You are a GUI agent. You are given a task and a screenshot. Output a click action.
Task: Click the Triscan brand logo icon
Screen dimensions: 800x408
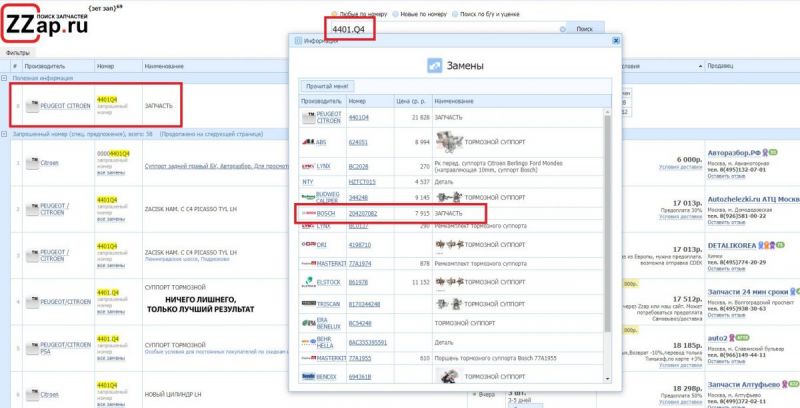pos(309,303)
